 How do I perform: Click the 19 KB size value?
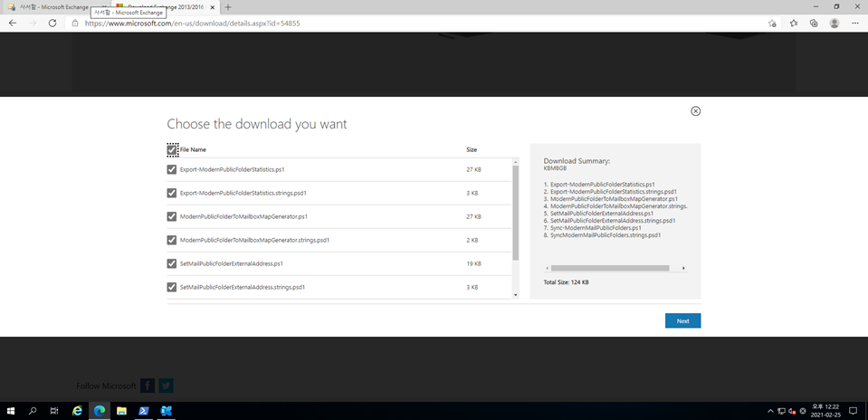coord(474,264)
